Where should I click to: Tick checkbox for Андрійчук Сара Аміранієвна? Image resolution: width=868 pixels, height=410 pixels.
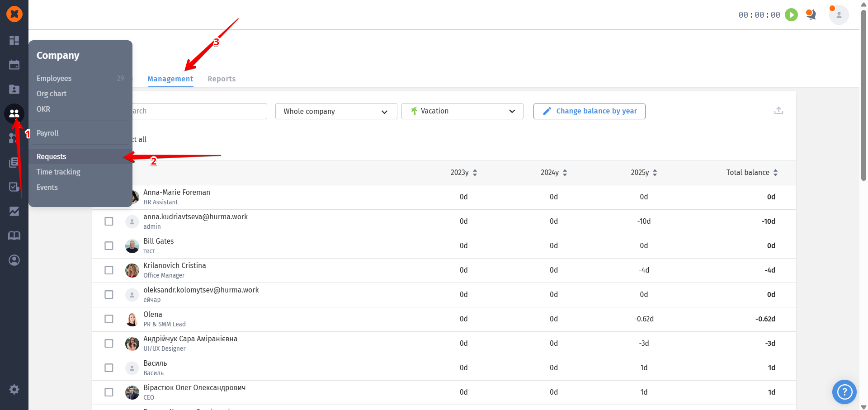(109, 344)
